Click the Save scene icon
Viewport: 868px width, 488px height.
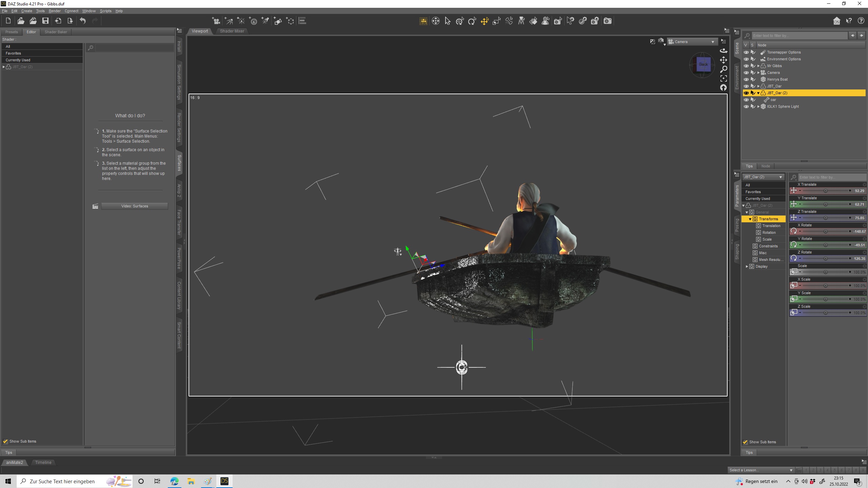point(45,21)
